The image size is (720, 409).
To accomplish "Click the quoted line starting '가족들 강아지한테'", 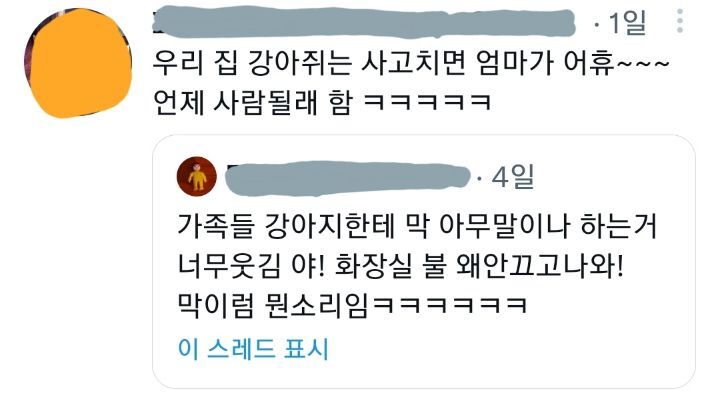I will pos(417,226).
